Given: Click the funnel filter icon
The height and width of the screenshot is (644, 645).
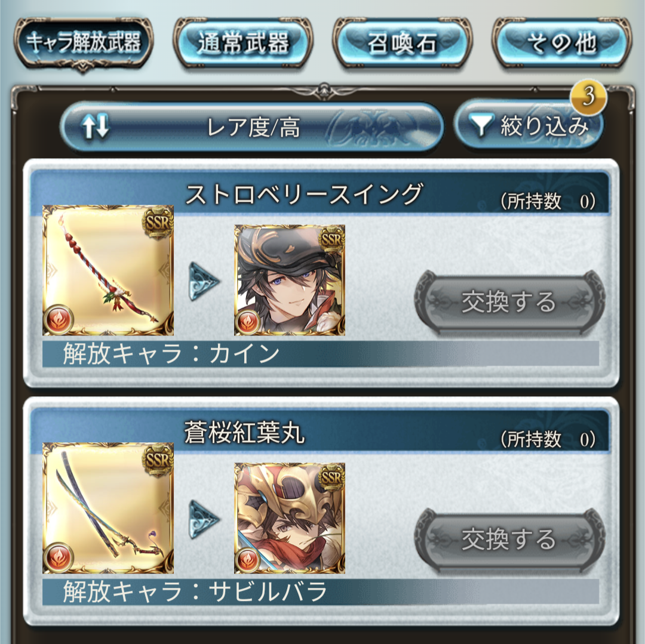Looking at the screenshot, I should (481, 125).
